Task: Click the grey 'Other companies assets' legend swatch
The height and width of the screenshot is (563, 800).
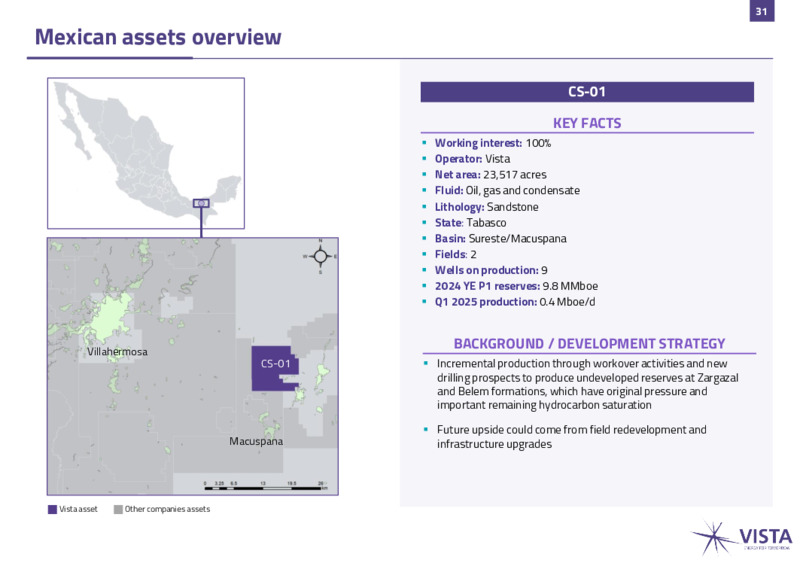Action: (118, 509)
